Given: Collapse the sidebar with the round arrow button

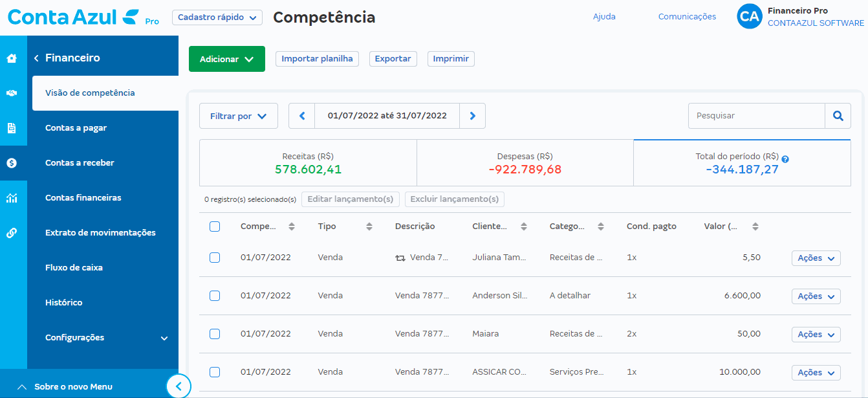Looking at the screenshot, I should 179,386.
